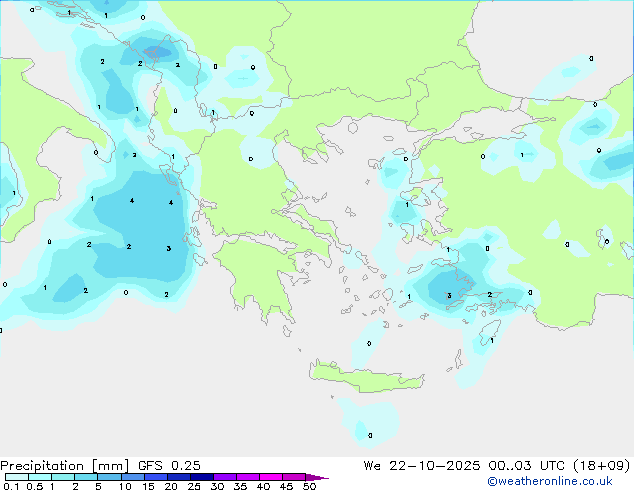Pick the 2–5 mm legend swatch
The image size is (634, 490).
point(86,477)
